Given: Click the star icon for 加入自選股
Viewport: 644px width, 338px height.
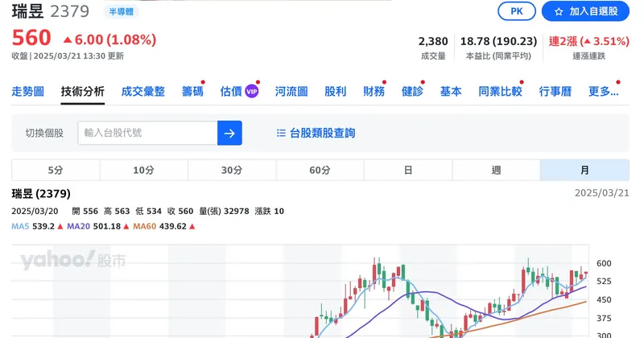Looking at the screenshot, I should 559,11.
